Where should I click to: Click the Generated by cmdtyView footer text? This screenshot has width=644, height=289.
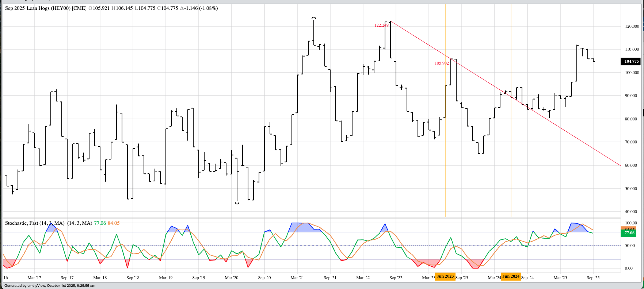pyautogui.click(x=50, y=286)
